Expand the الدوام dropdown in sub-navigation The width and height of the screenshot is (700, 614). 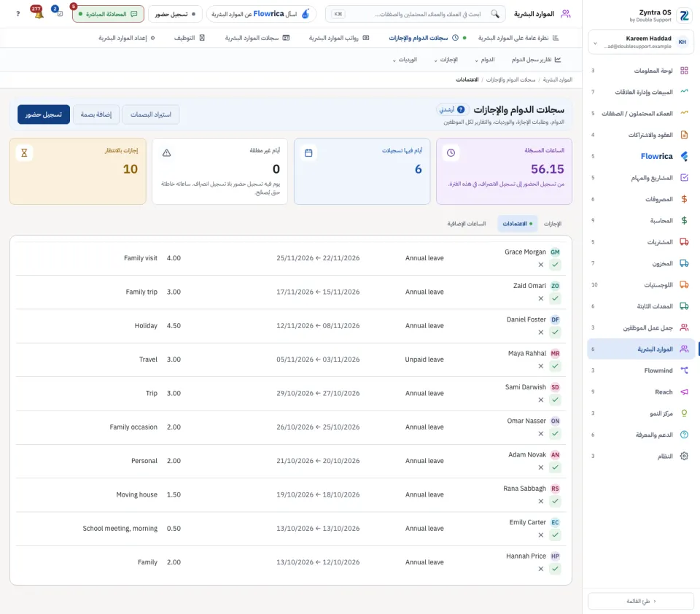tap(485, 59)
